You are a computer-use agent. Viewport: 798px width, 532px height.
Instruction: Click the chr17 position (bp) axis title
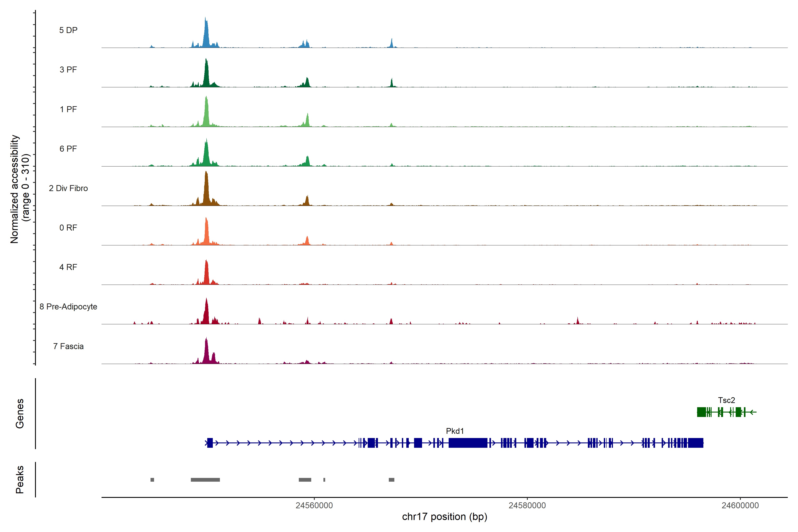[x=444, y=517]
